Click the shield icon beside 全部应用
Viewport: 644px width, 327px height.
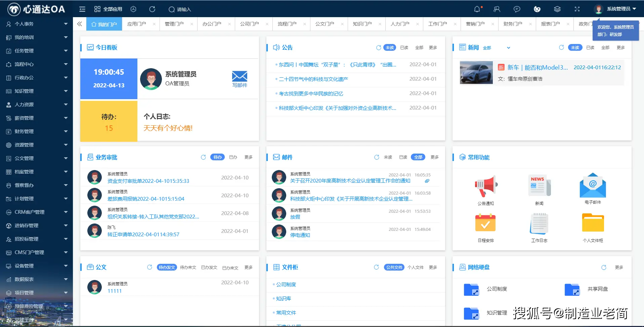tap(133, 9)
